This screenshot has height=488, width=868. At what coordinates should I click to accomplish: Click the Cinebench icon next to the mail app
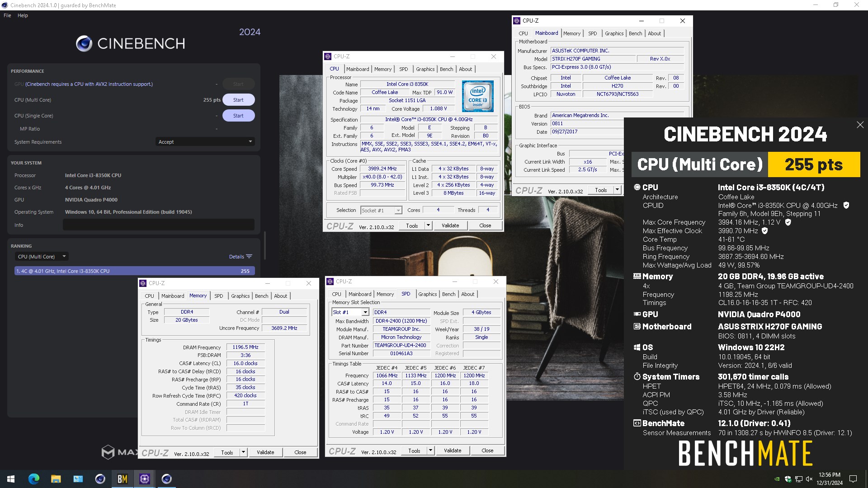pyautogui.click(x=100, y=479)
